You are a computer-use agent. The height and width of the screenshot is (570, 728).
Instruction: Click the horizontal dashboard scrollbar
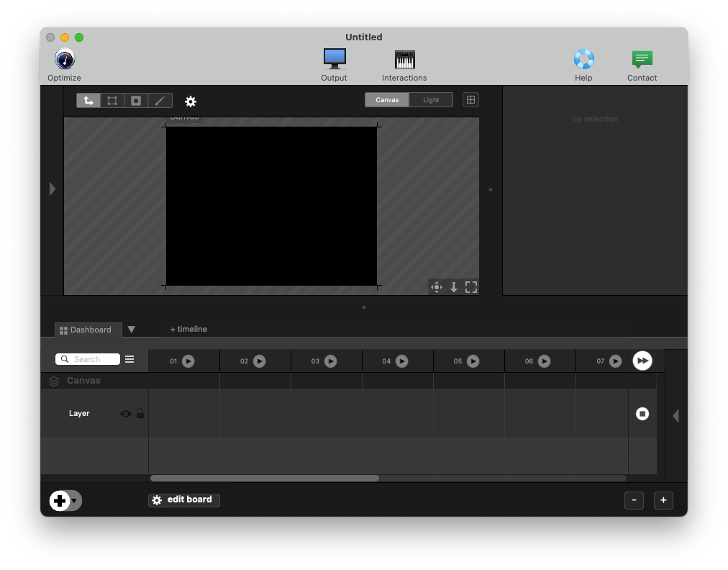[x=265, y=478]
